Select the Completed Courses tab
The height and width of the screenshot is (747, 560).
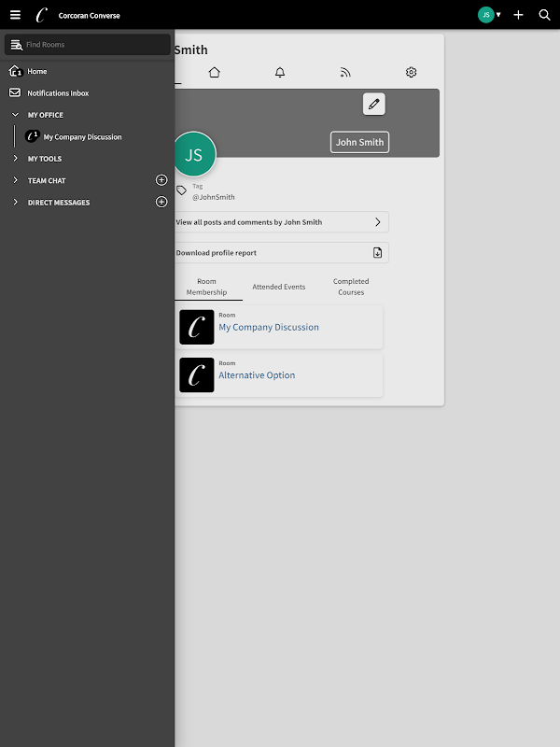tap(351, 287)
